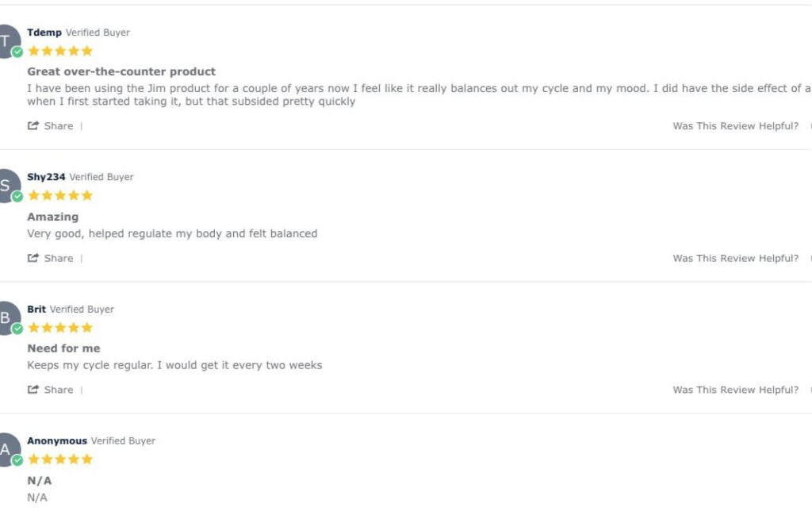Click the Shy234 avatar circle
The width and height of the screenshot is (812, 508).
pyautogui.click(x=7, y=186)
